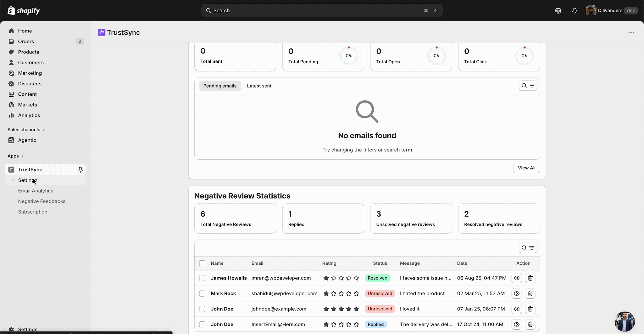This screenshot has height=334, width=644.
Task: Open Negative Feedbacks in sidebar
Action: coord(42,201)
